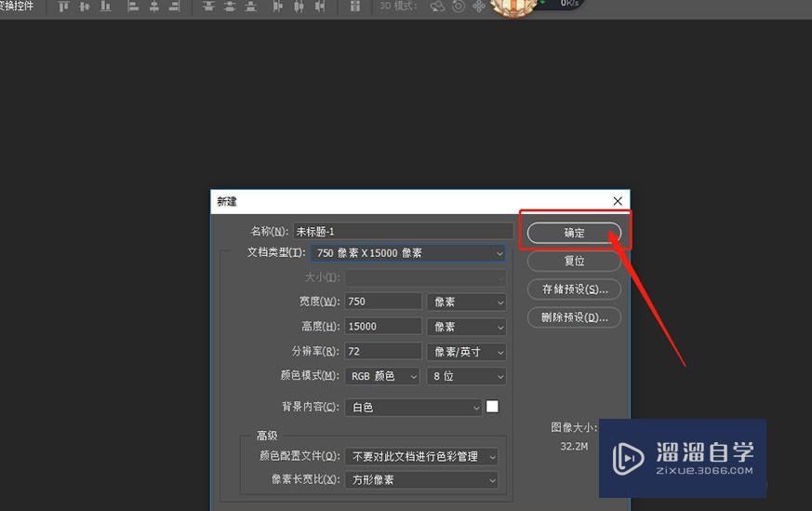Viewport: 812px width, 511px height.
Task: Click the 高级 section label
Action: coord(267,436)
